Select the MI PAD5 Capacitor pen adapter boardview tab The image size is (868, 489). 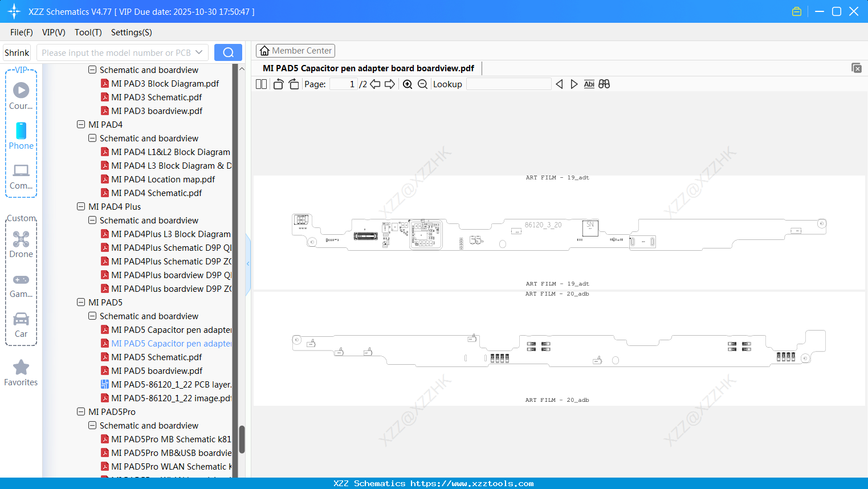tap(368, 68)
